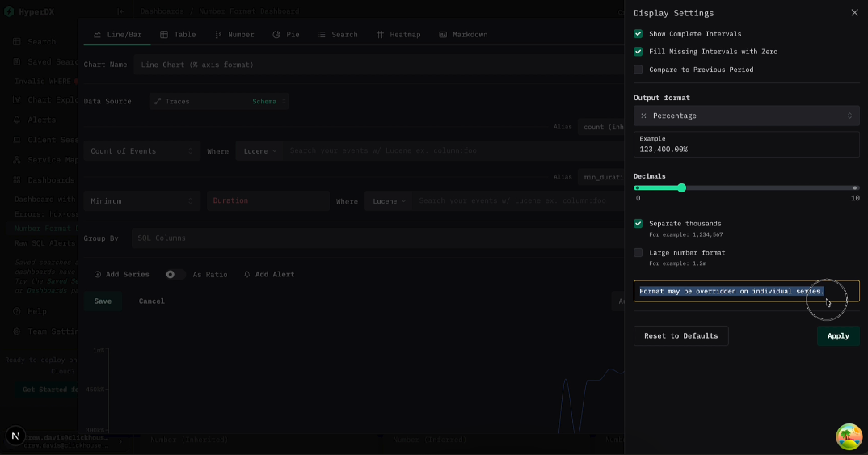Click the Apply button
This screenshot has height=455, width=868.
[838, 336]
